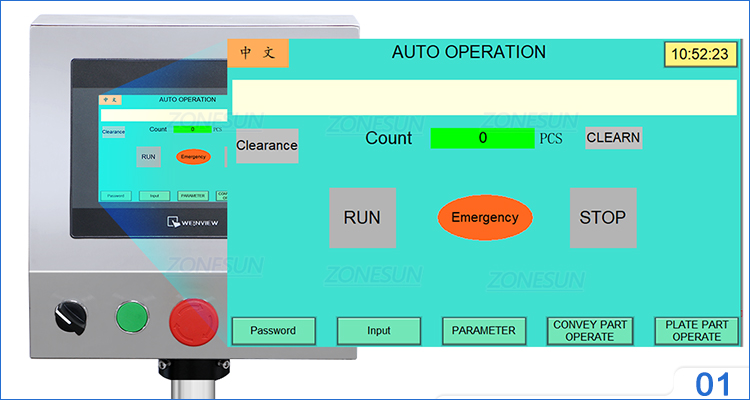The width and height of the screenshot is (750, 400).
Task: Click the blank cream message bar
Action: [x=485, y=98]
